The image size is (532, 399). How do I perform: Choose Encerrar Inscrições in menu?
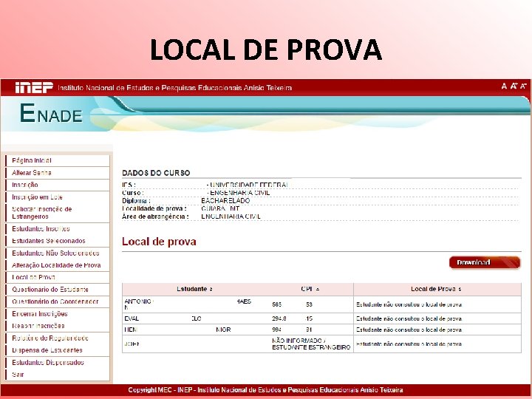click(40, 314)
